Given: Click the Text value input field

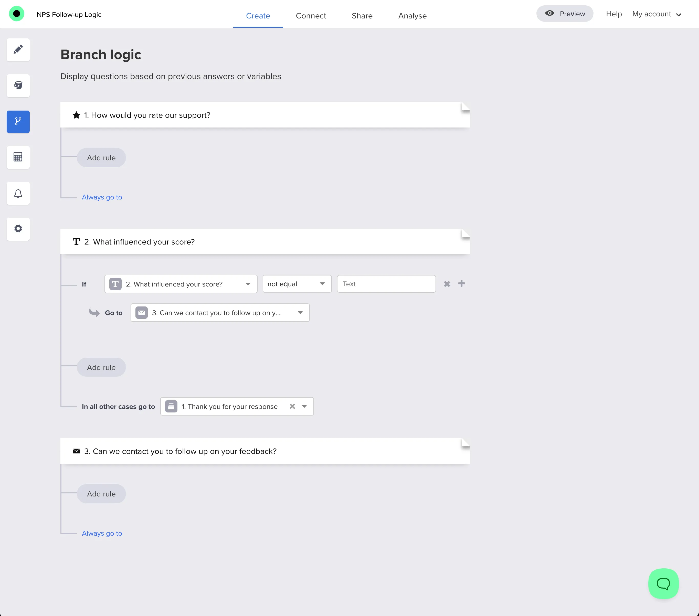Looking at the screenshot, I should pyautogui.click(x=386, y=284).
